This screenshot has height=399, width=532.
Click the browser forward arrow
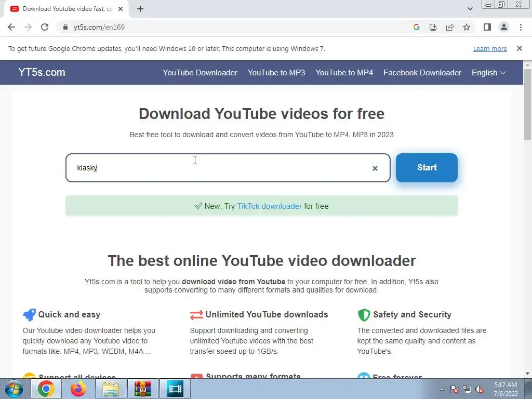[28, 27]
